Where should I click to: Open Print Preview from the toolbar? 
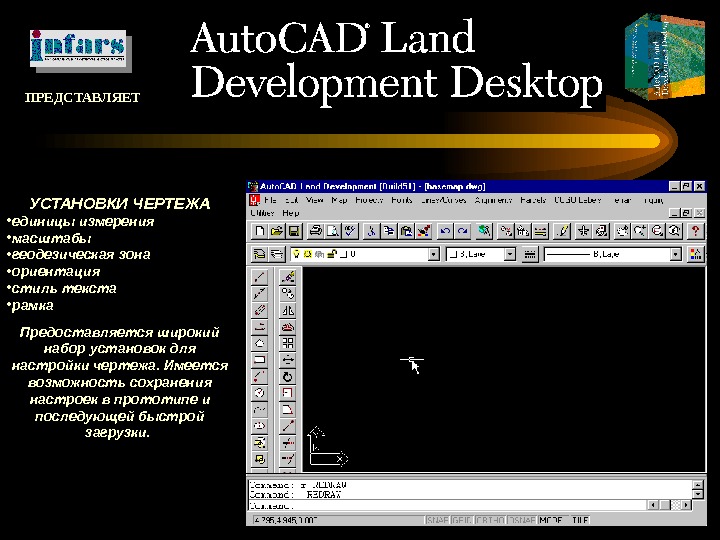[333, 231]
